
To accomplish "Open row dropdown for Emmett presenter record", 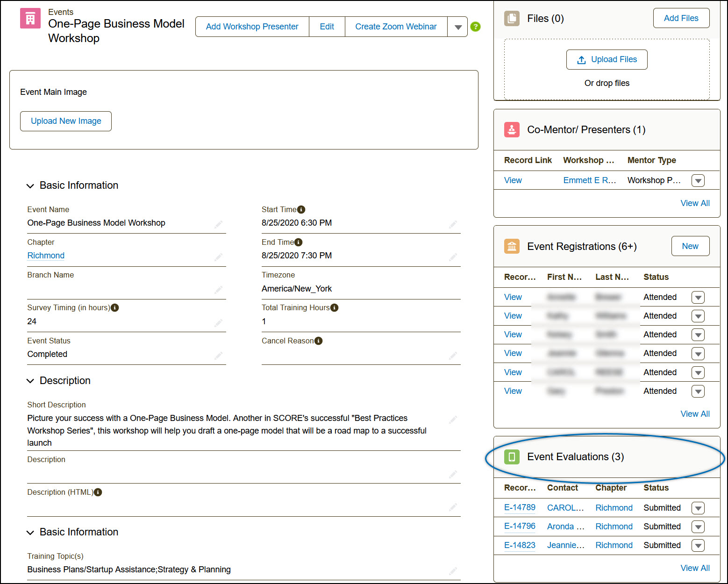I will pyautogui.click(x=698, y=180).
